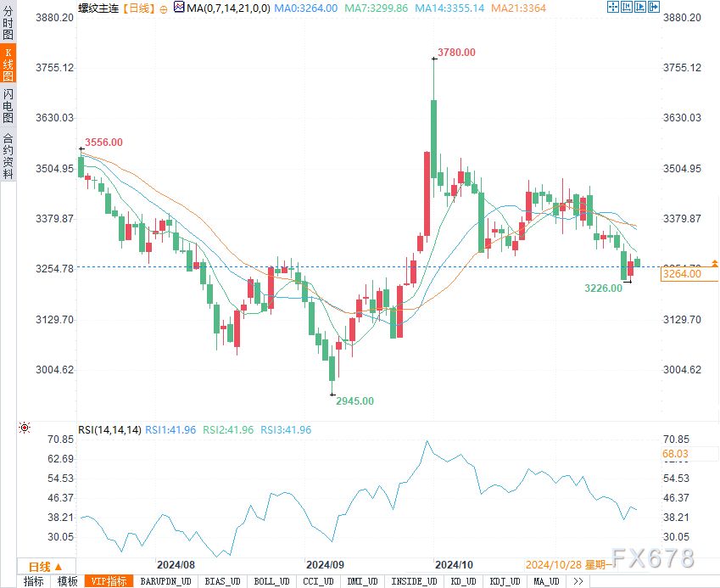The height and width of the screenshot is (588, 720).
Task: Select the 模板 tab at the bottom
Action: [x=67, y=581]
